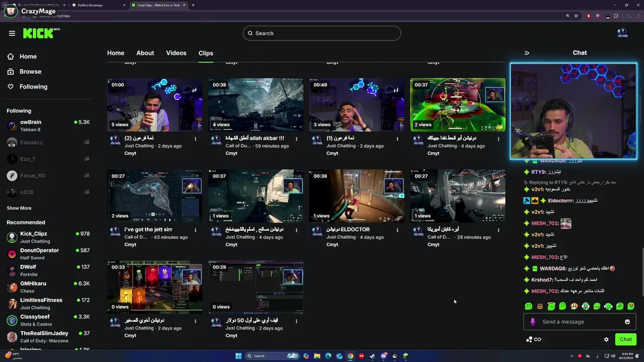Click the purple microphone icon

(533, 322)
